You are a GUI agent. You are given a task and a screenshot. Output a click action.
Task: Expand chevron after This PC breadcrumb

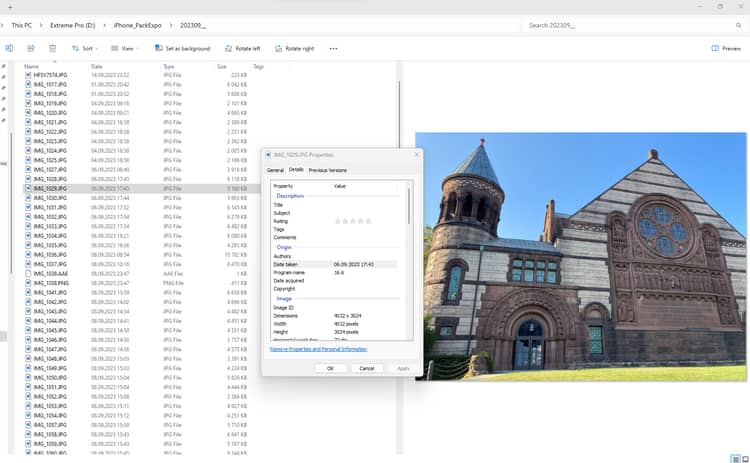[x=41, y=25]
